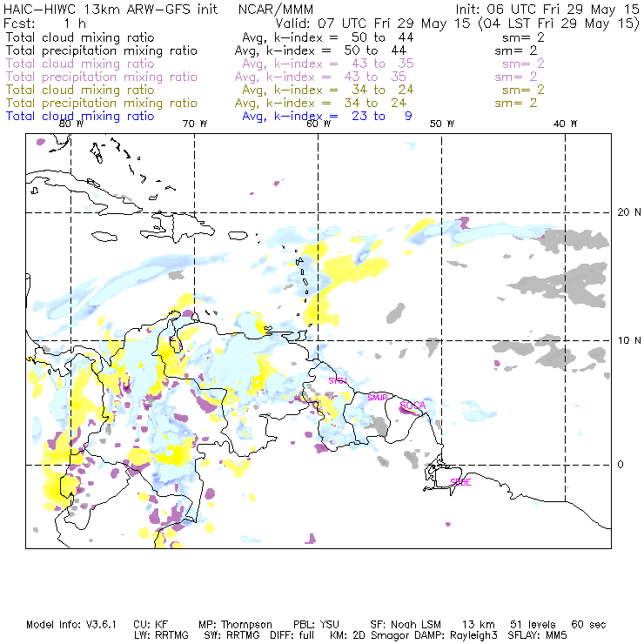The width and height of the screenshot is (644, 644).
Task: Click the 'Model Info: V3.6.1' text
Action: point(71,625)
